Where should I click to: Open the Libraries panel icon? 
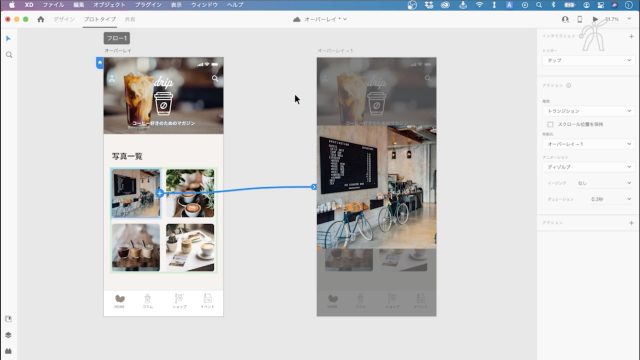click(x=9, y=319)
